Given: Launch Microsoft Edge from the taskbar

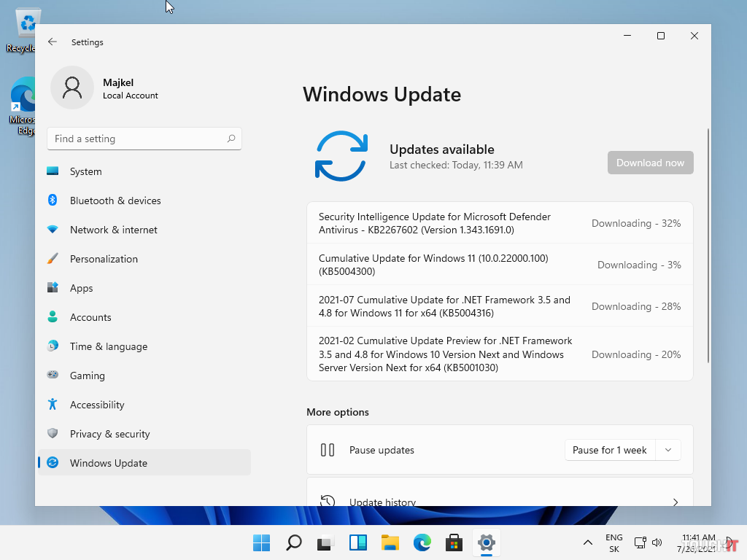Looking at the screenshot, I should coord(422,542).
